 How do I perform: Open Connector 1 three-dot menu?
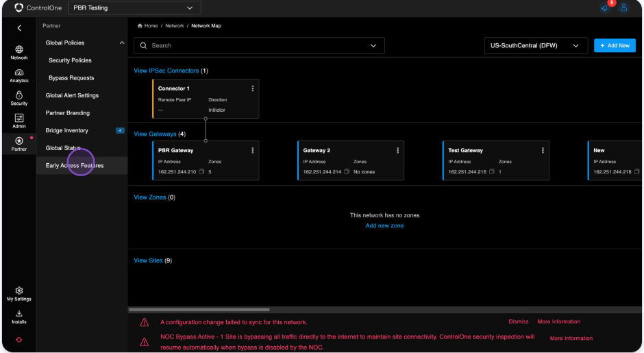253,88
